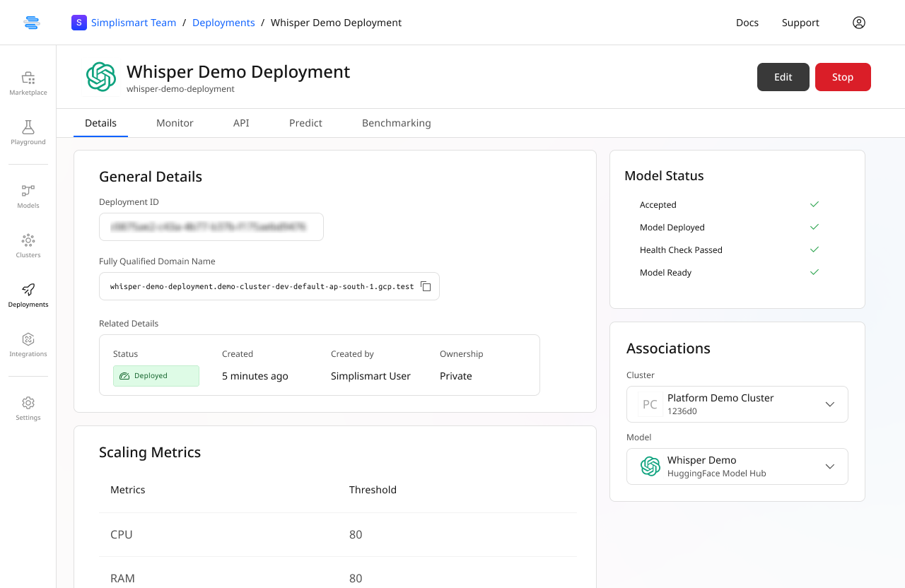Click the Model Ready checkmark

coord(814,272)
